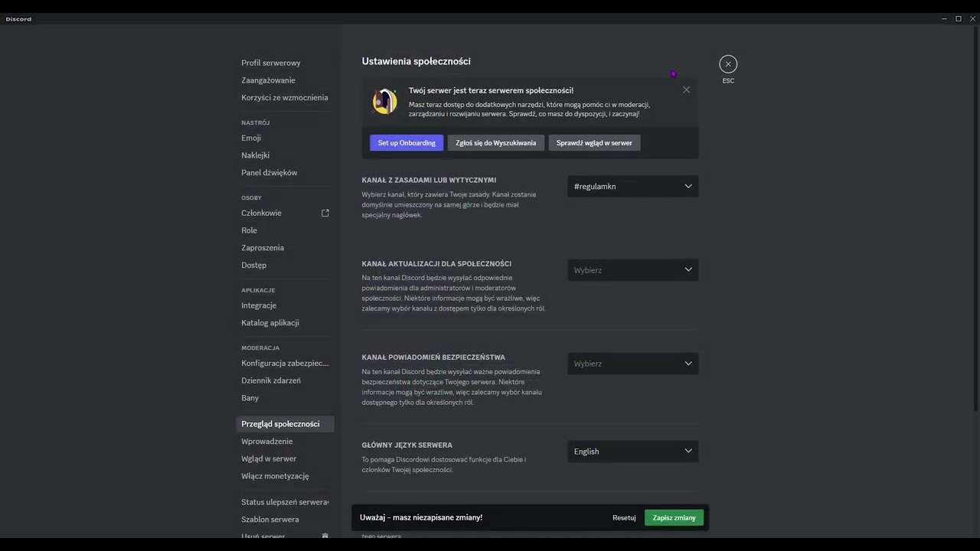The height and width of the screenshot is (551, 980).
Task: Open Katalog aplikacji
Action: 285,322
